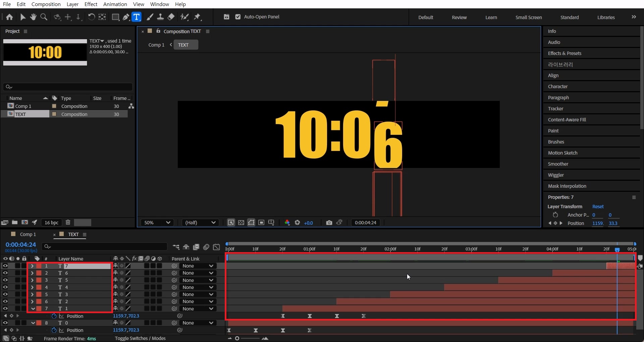Open the Window menu
Viewport: 644px width, 342px height.
159,4
